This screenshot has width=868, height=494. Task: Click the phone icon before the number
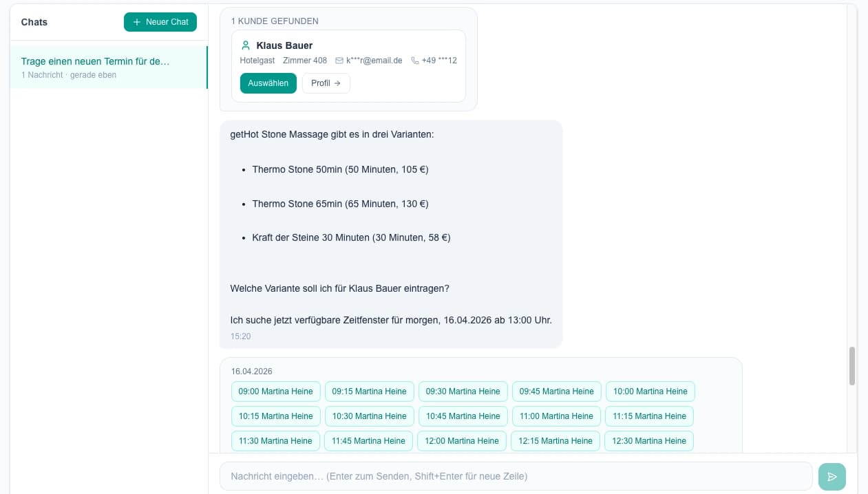click(414, 61)
